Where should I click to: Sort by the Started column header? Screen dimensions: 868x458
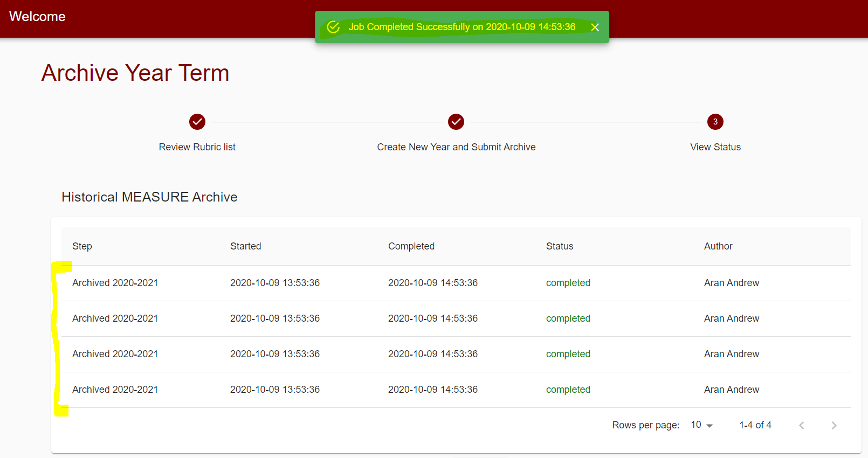tap(245, 246)
